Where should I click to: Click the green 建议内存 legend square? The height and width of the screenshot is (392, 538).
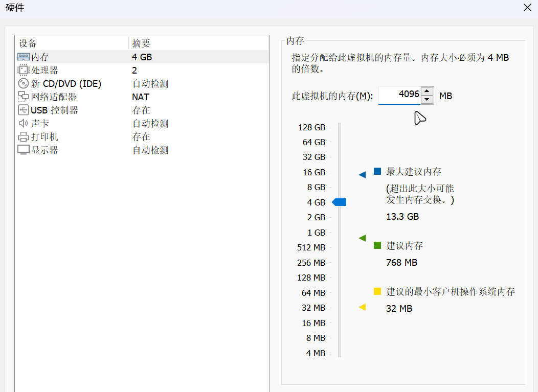pyautogui.click(x=377, y=245)
